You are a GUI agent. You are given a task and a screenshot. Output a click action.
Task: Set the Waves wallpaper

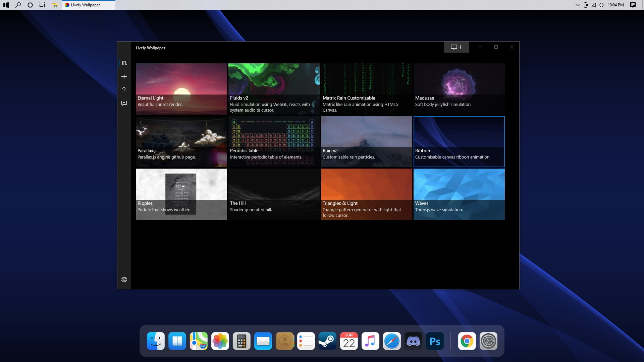[459, 194]
